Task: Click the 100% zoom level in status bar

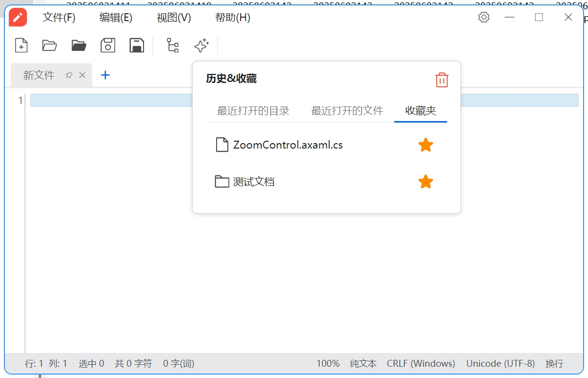Action: pyautogui.click(x=328, y=364)
